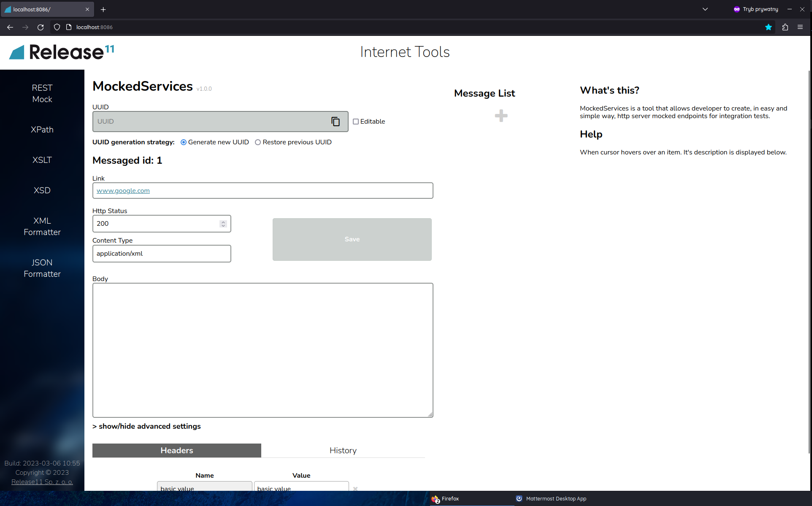Open the list all tabs dropdown
This screenshot has width=812, height=506.
tap(705, 9)
